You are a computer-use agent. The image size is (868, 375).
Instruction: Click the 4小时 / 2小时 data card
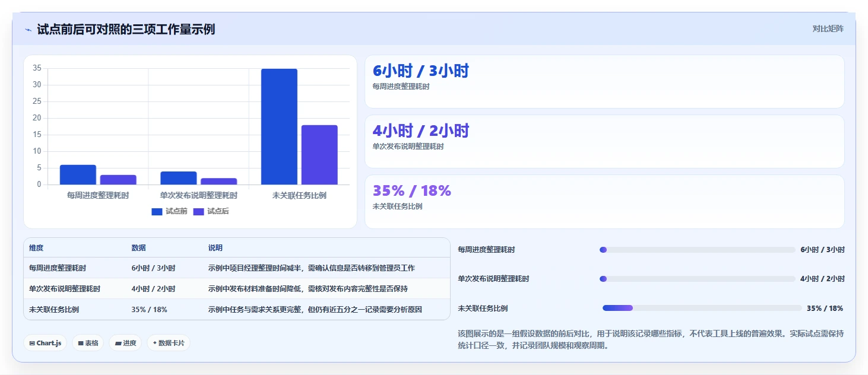pyautogui.click(x=604, y=142)
